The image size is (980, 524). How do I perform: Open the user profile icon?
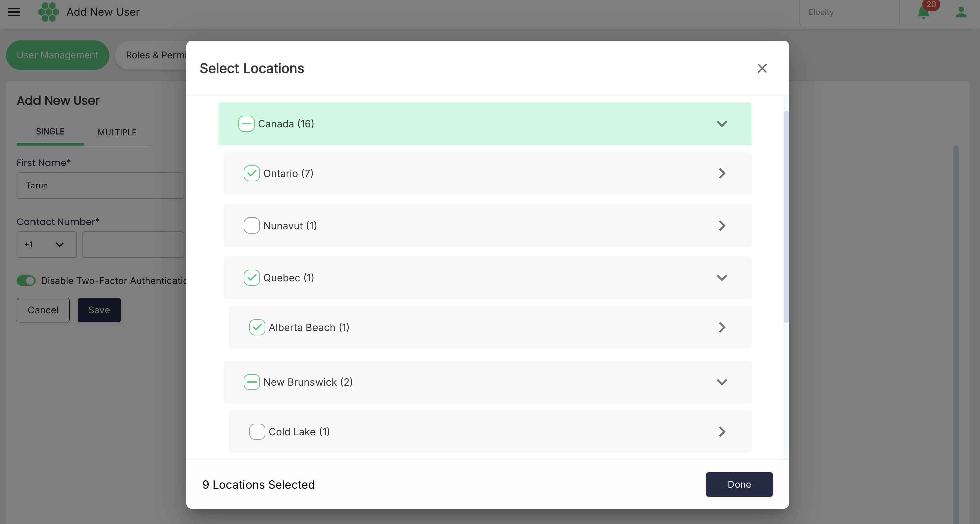click(x=961, y=12)
